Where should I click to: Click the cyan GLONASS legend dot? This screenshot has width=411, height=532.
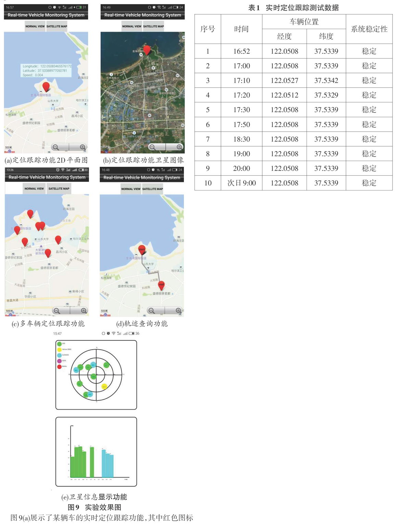[x=59, y=355]
